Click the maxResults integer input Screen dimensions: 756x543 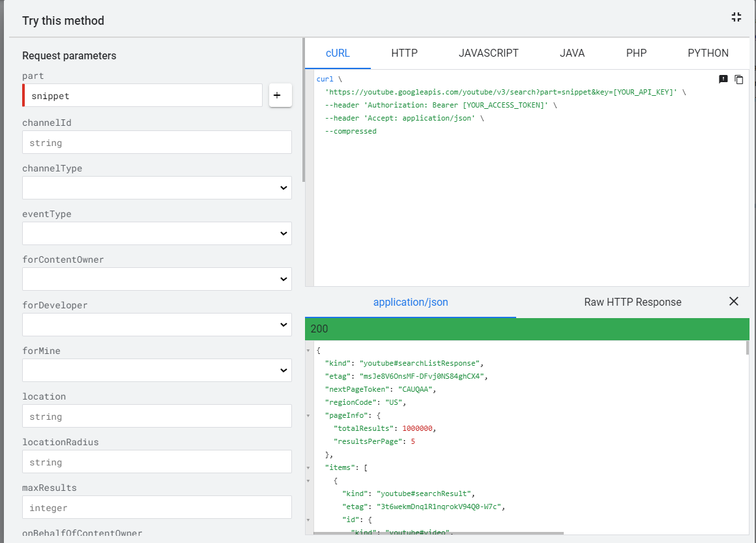coord(156,507)
